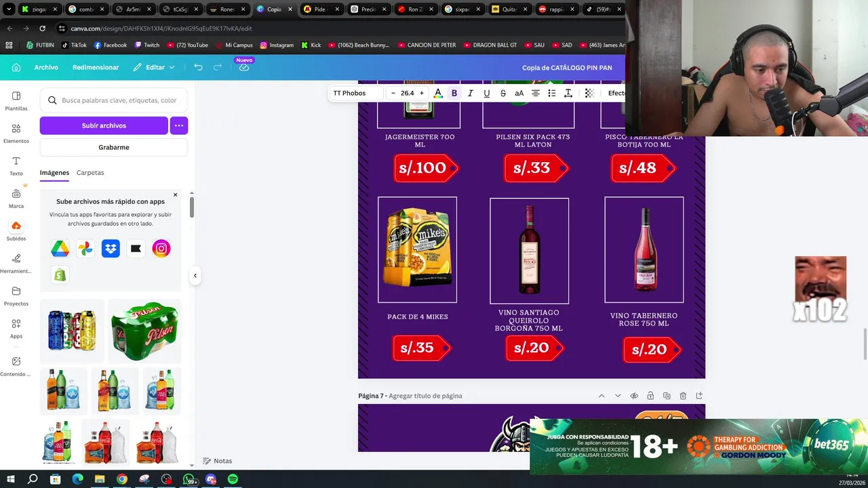868x488 pixels.
Task: Collapse the side panel arrow
Action: pos(195,275)
